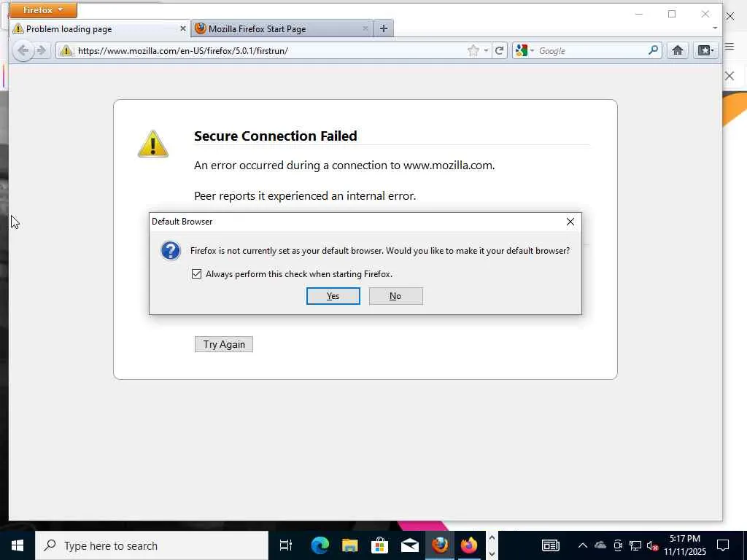The width and height of the screenshot is (747, 560).
Task: Click the Meet Now tray icon
Action: 618,545
